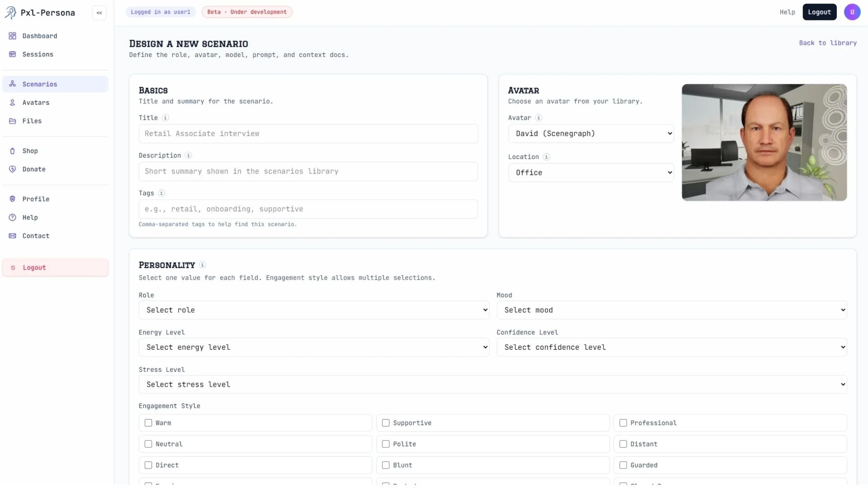
Task: Click the info icon beside Location label
Action: coord(546,157)
